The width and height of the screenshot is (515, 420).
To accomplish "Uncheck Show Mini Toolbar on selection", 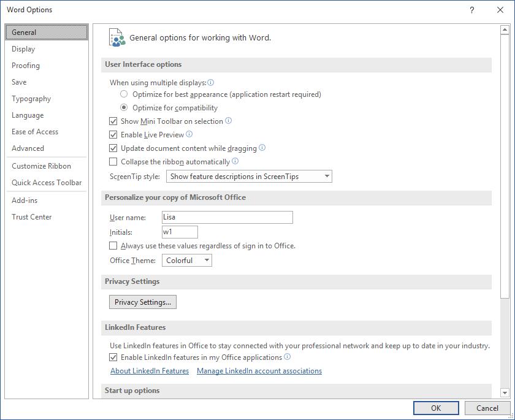I will click(113, 121).
